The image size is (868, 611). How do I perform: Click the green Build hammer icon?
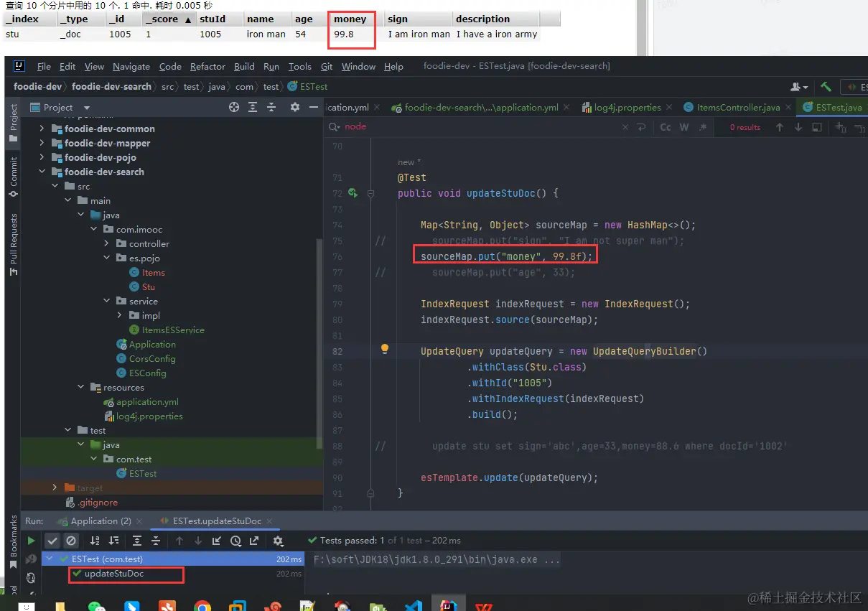coord(826,87)
